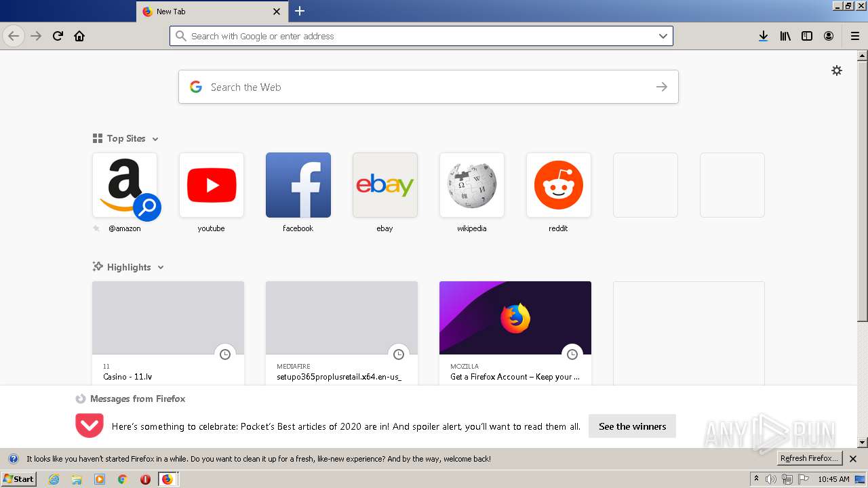Collapse the Highlights section
The image size is (868, 488).
[x=161, y=268]
